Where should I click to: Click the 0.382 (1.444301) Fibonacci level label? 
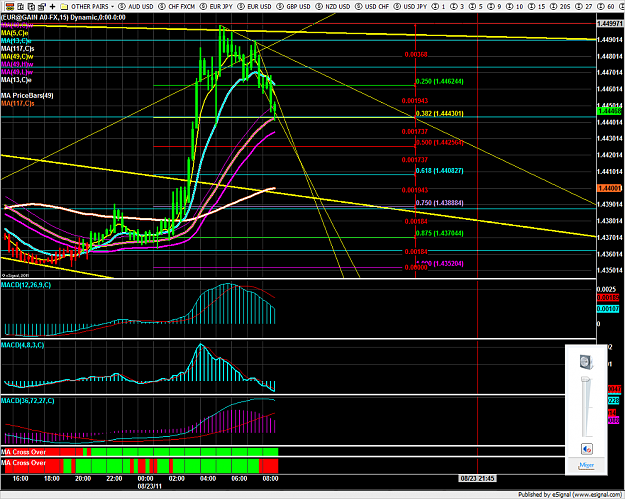[439, 114]
